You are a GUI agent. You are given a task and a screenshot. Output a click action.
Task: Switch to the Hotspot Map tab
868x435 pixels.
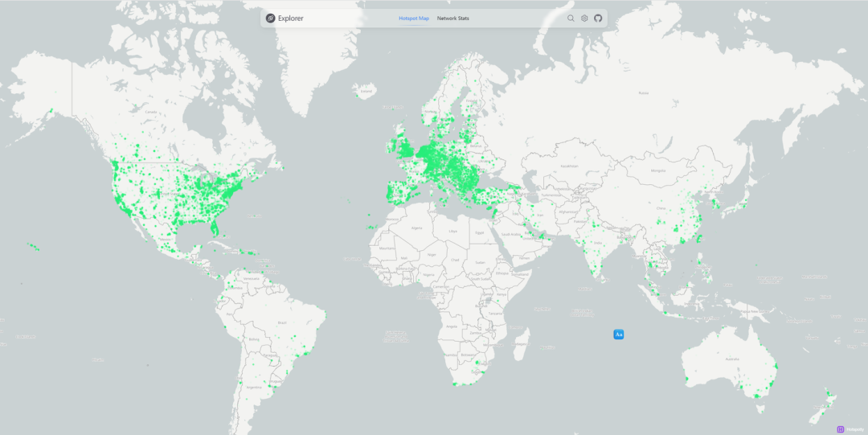414,18
